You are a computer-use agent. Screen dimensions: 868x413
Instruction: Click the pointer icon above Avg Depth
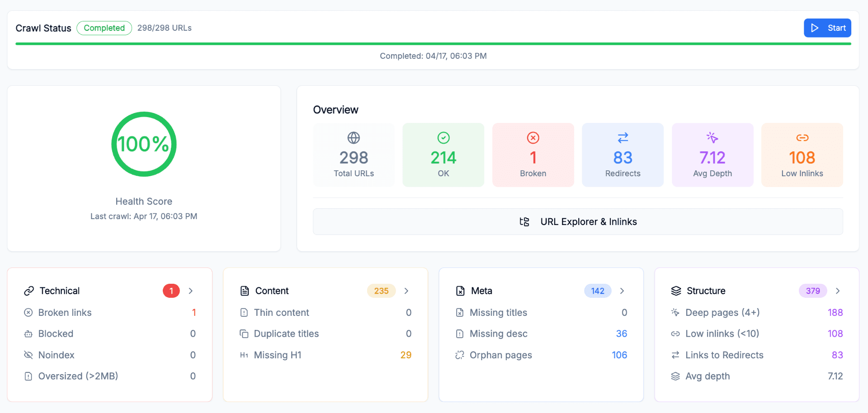click(712, 138)
